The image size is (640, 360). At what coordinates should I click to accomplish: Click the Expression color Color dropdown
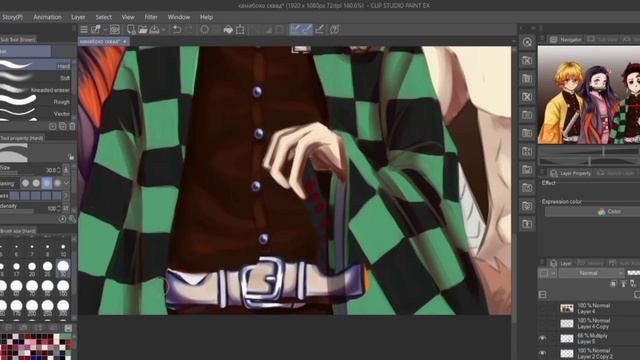coord(592,211)
